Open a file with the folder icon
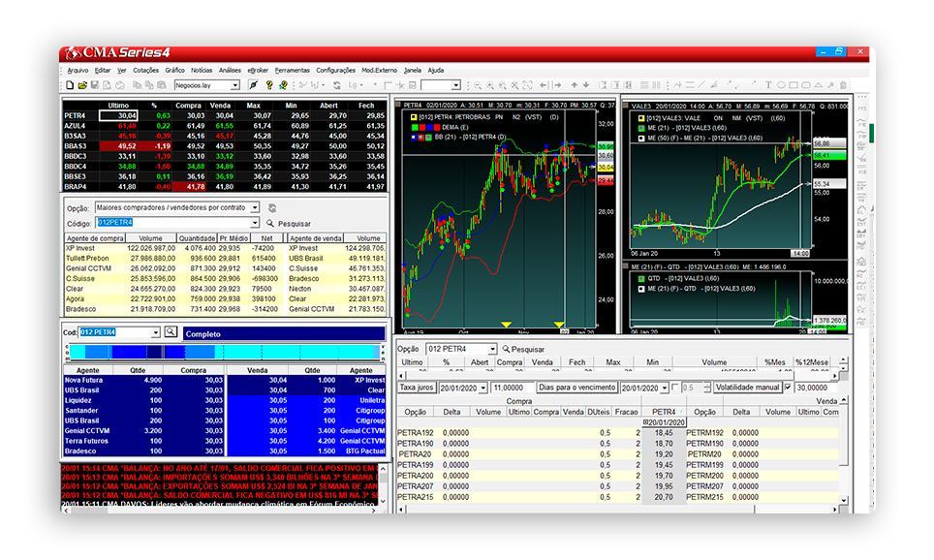Screen dimensions: 934x560 coord(82,85)
